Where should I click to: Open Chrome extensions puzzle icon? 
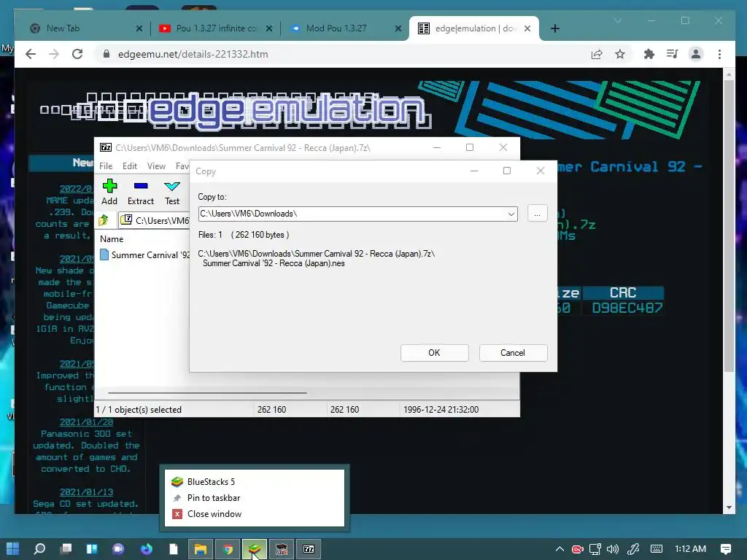point(649,54)
